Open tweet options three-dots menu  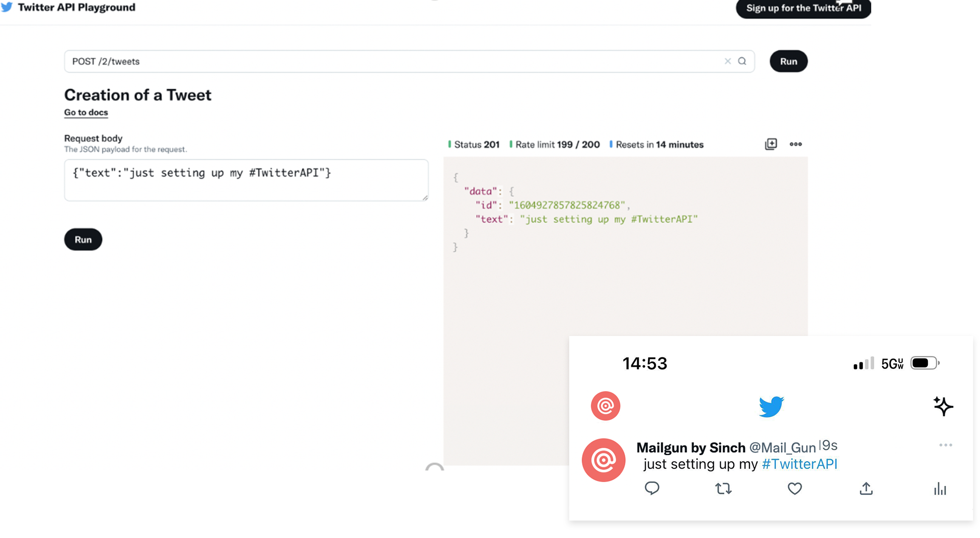coord(946,445)
